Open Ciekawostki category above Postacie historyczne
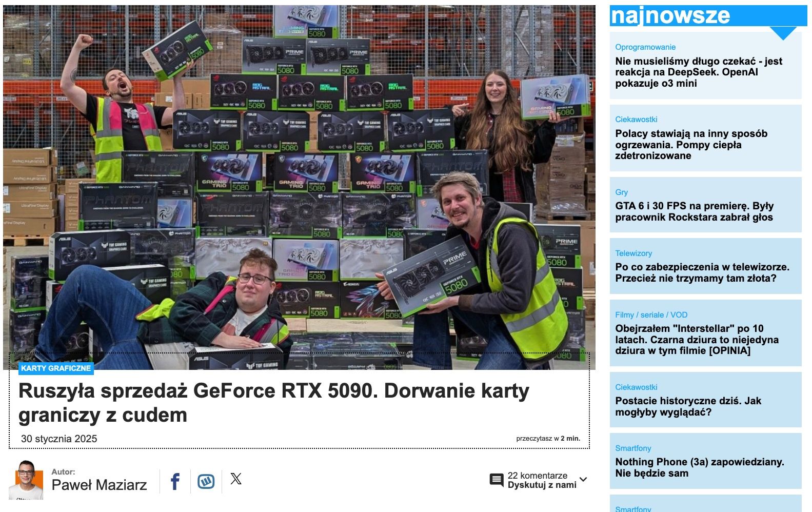 [x=636, y=387]
